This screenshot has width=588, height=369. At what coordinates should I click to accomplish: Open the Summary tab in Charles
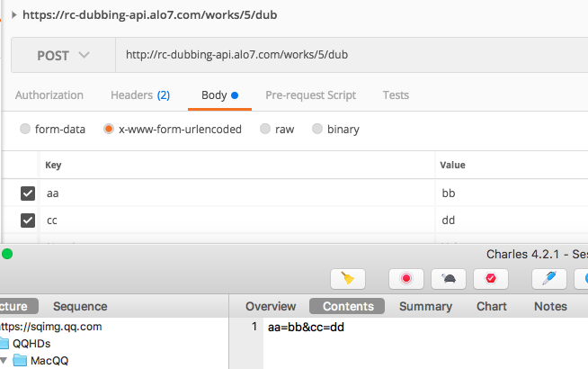[425, 306]
